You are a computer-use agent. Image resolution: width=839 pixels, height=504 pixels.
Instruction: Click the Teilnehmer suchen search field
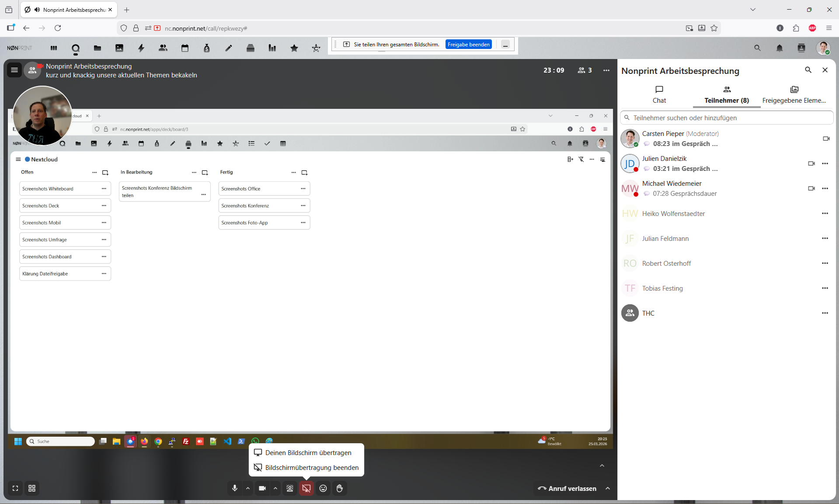tap(727, 118)
